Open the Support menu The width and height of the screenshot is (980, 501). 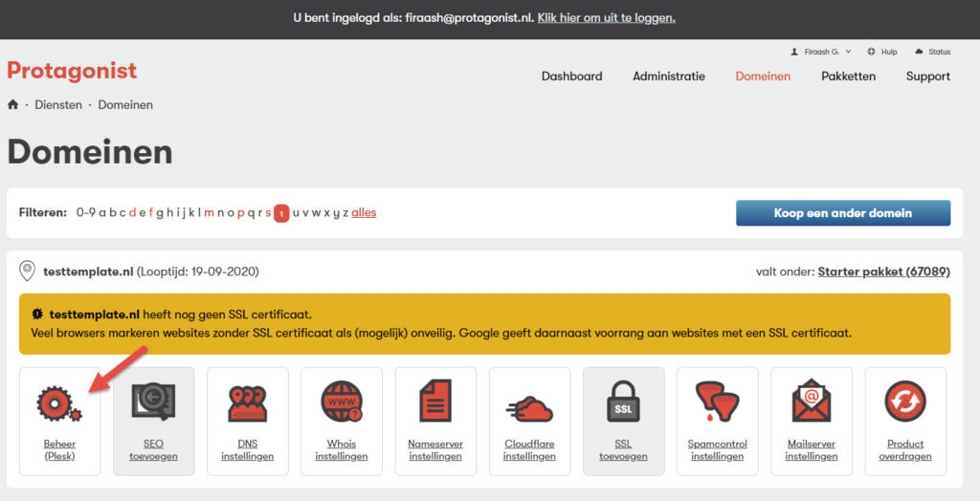coord(928,76)
